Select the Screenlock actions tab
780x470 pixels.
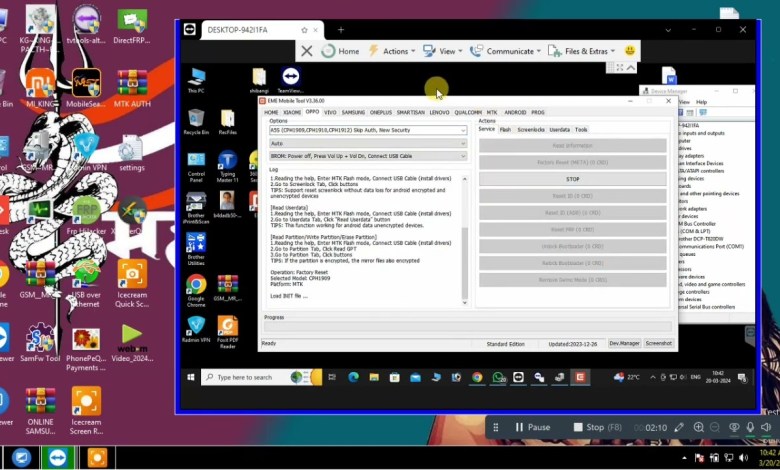[531, 129]
